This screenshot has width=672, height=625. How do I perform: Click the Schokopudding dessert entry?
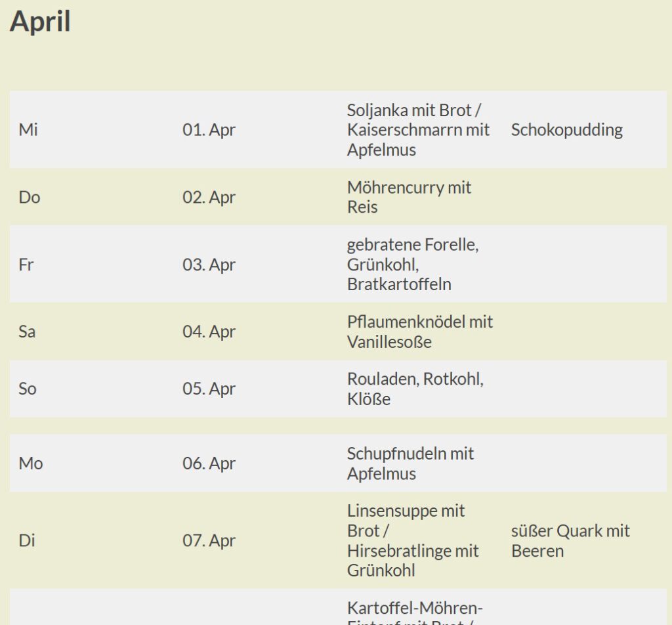566,129
